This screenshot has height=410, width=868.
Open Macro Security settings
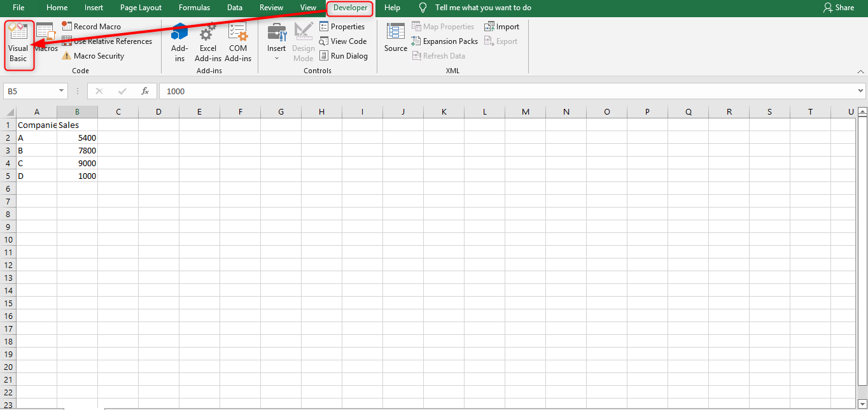click(x=93, y=56)
